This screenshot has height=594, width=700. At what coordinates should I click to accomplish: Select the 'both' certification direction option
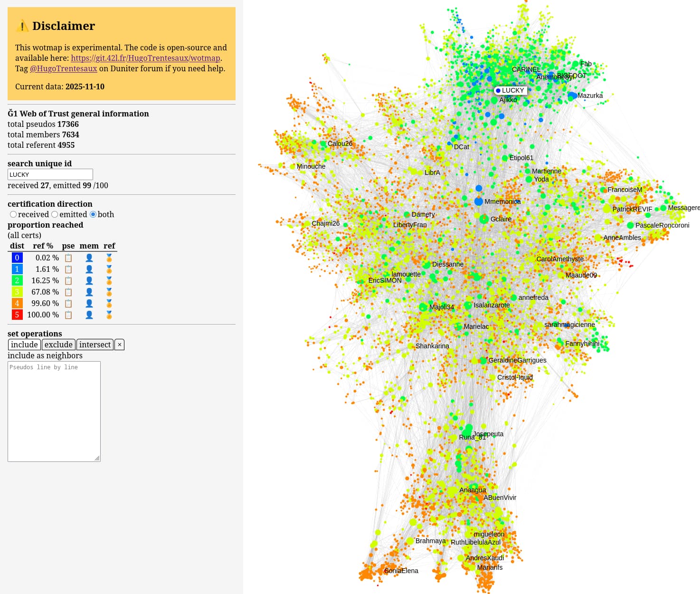pos(93,215)
